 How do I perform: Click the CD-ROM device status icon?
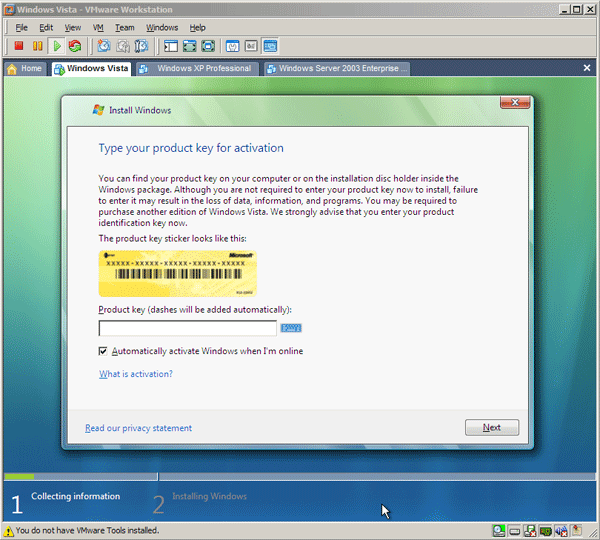point(499,531)
